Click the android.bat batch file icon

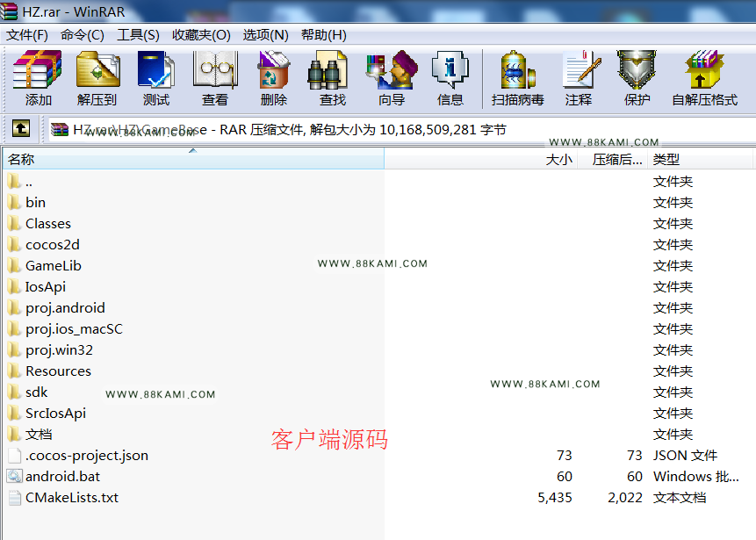click(x=14, y=477)
